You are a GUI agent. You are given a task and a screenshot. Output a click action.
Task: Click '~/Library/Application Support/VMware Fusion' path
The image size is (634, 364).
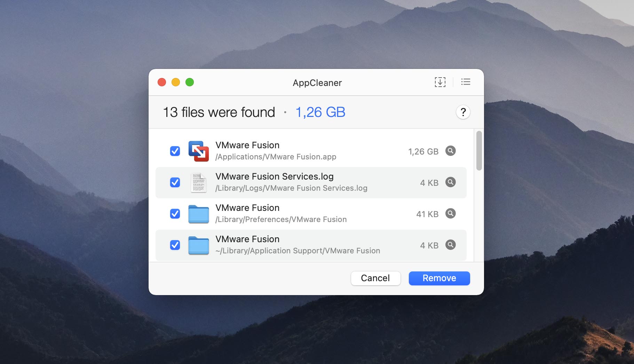tap(298, 251)
